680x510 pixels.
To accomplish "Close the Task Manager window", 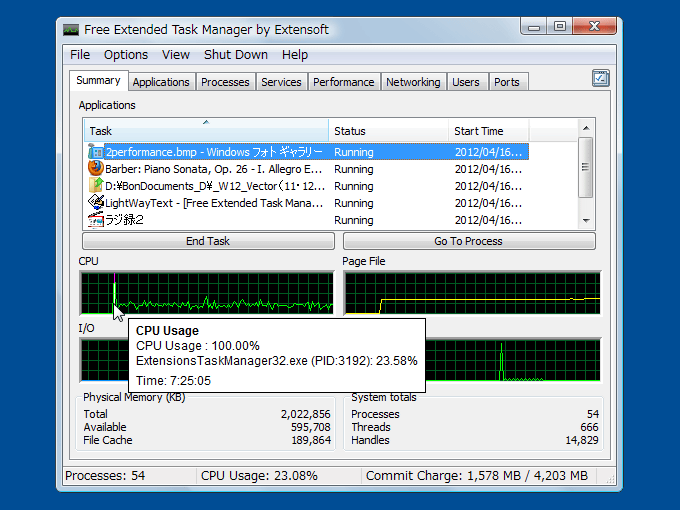I will coord(594,27).
